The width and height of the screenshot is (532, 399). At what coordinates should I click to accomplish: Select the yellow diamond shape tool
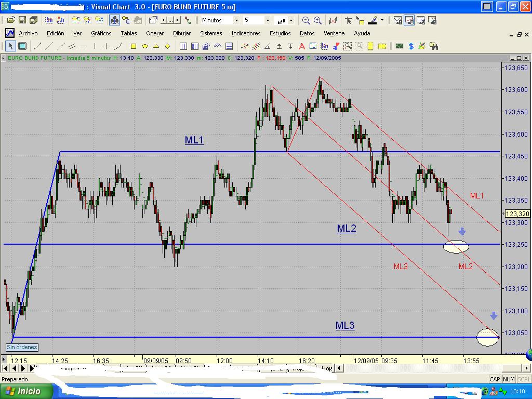[x=168, y=46]
